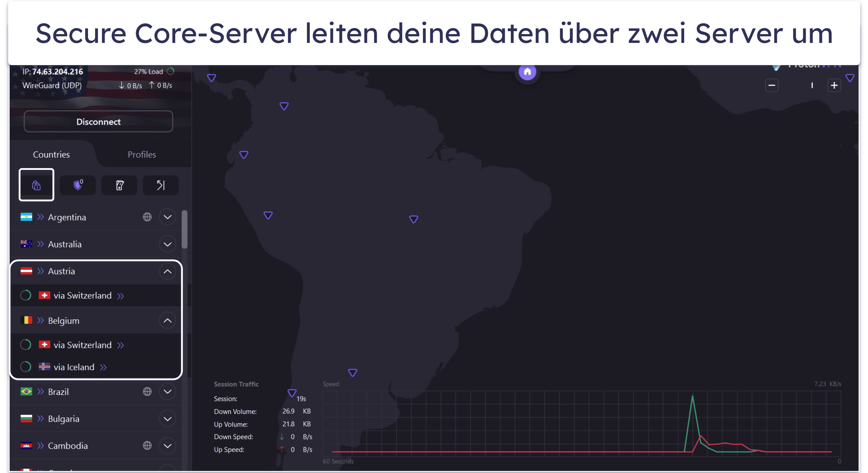Click the globe icon next to Cambodia

click(147, 445)
